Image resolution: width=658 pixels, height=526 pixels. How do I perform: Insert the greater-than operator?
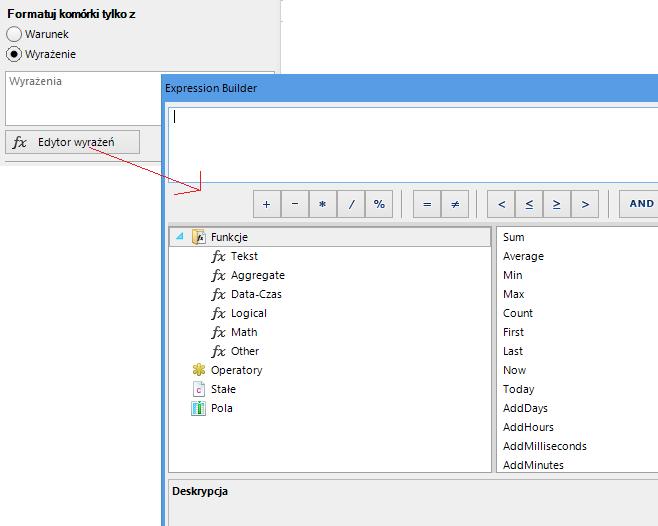tap(585, 204)
